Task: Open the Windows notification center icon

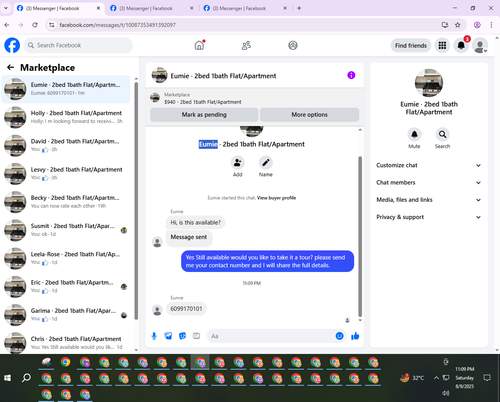Action: point(487,378)
